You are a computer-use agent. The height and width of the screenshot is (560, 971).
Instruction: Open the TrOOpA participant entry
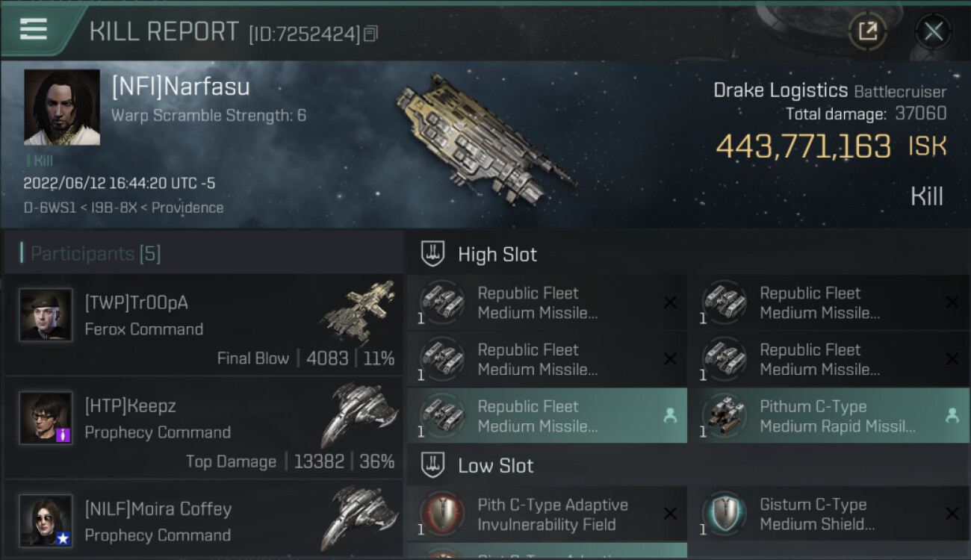203,325
